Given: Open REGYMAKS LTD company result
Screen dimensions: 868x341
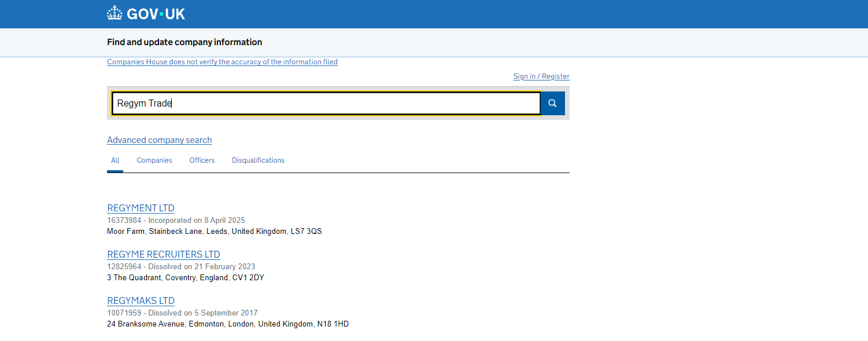Looking at the screenshot, I should coord(141,300).
